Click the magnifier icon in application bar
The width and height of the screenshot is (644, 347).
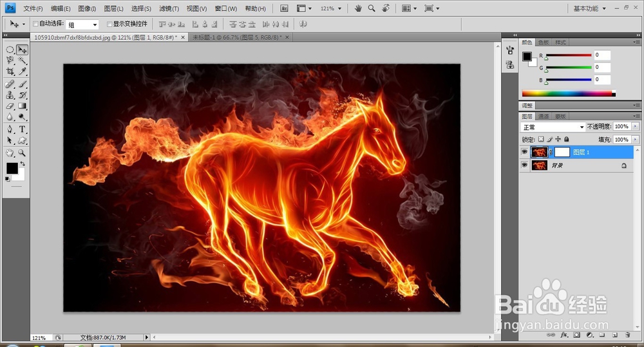click(372, 8)
